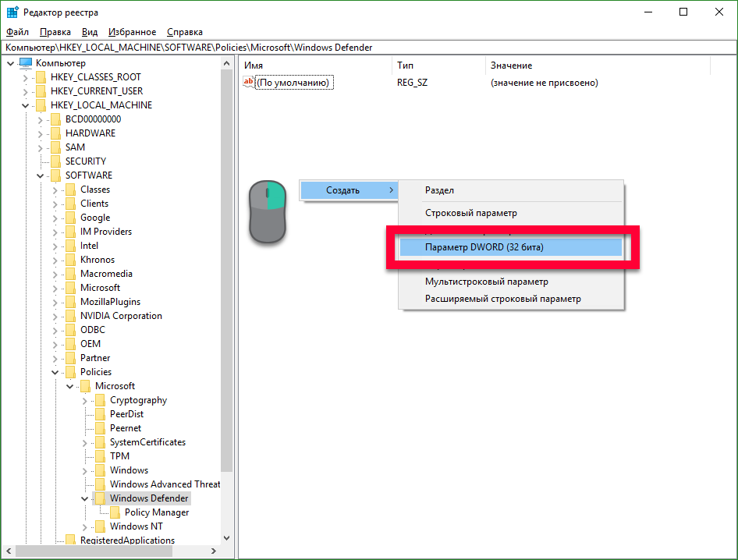Select Строковый параметр in the submenu
This screenshot has width=738, height=560.
point(470,213)
